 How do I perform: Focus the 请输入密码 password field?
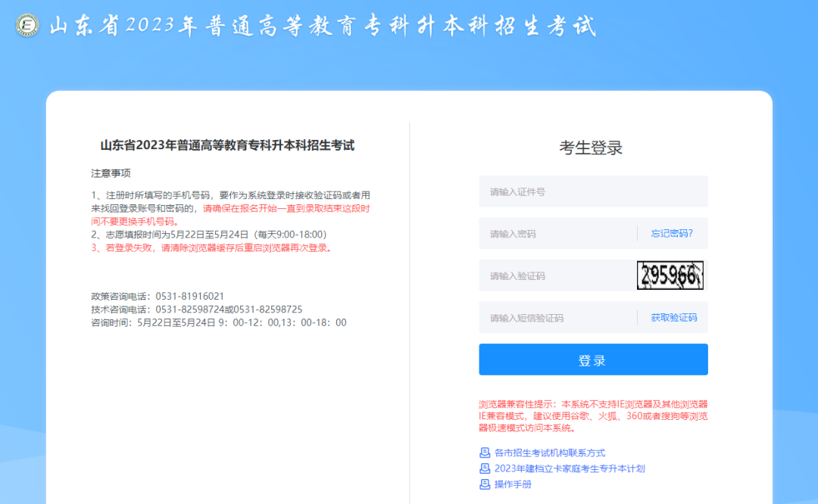coord(557,234)
